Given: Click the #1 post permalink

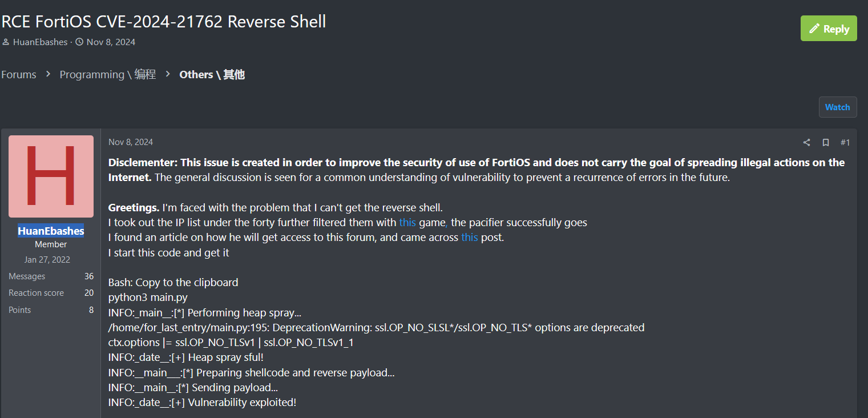Looking at the screenshot, I should pyautogui.click(x=845, y=142).
